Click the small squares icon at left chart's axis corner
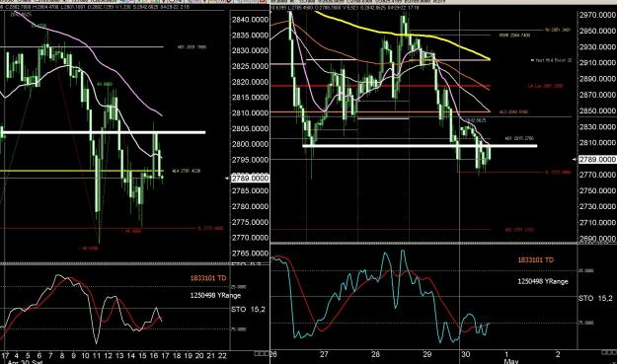This screenshot has height=364, width=617. (262, 353)
